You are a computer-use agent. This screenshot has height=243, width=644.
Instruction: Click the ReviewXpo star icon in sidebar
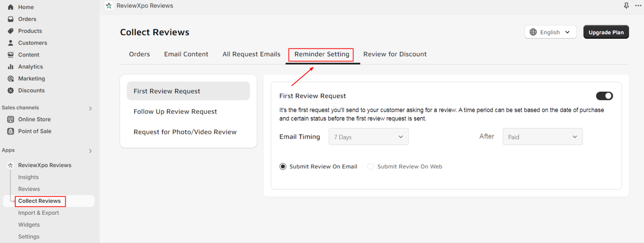11,165
